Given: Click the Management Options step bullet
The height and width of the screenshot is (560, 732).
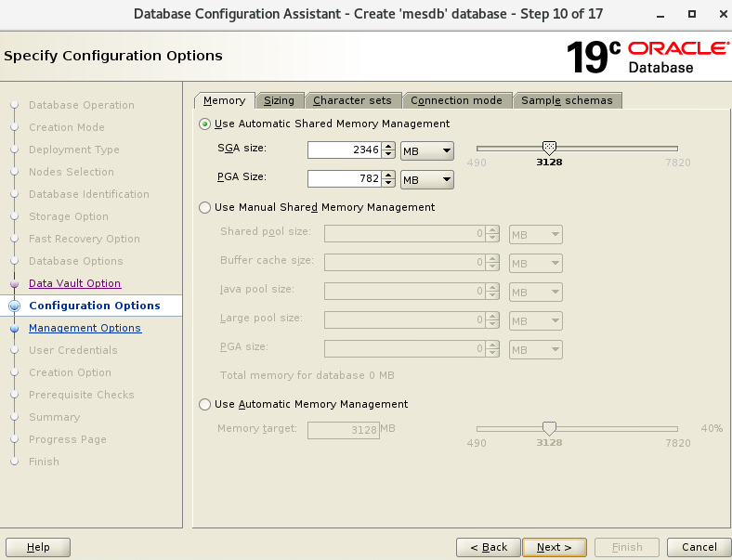Looking at the screenshot, I should click(14, 328).
